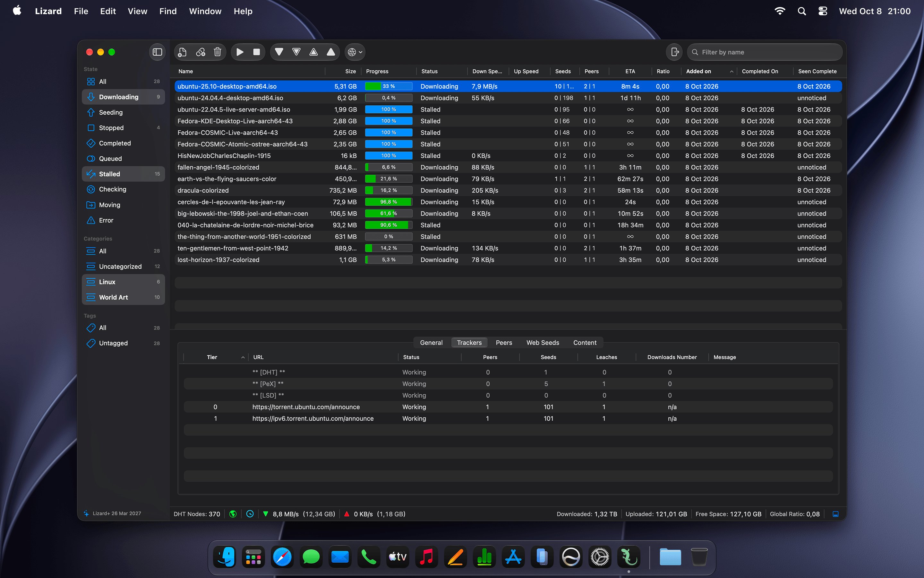Image resolution: width=924 pixels, height=578 pixels.
Task: Select the Stopped state filter
Action: click(x=123, y=128)
